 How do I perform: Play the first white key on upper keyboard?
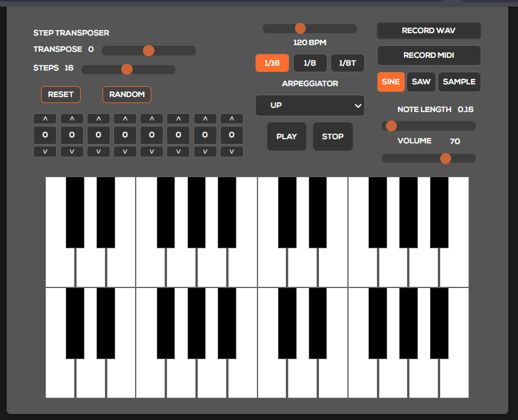click(60, 268)
